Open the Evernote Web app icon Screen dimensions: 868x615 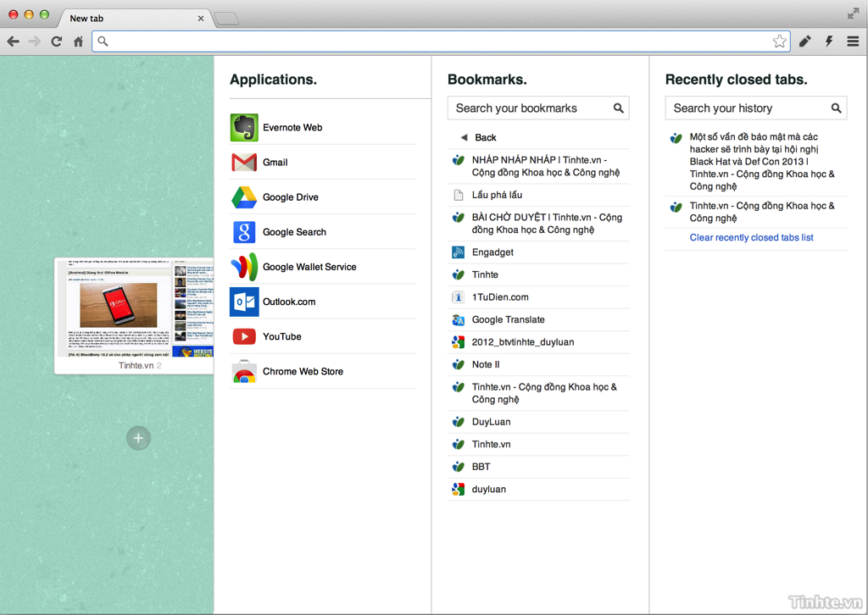(x=244, y=128)
